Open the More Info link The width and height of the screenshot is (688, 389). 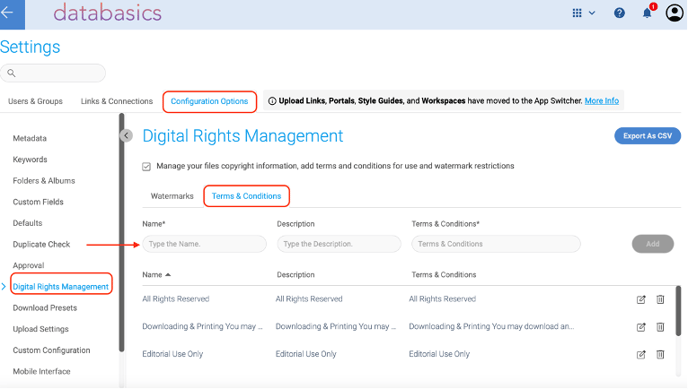[x=602, y=101]
